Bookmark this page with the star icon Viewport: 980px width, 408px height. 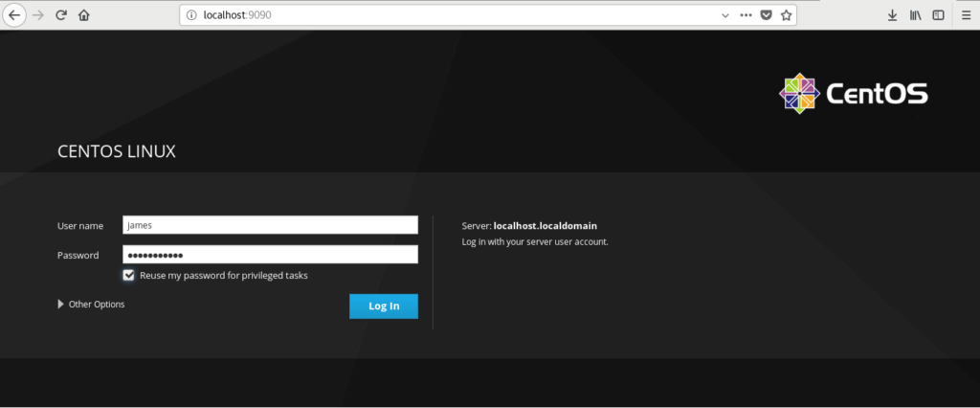point(786,15)
